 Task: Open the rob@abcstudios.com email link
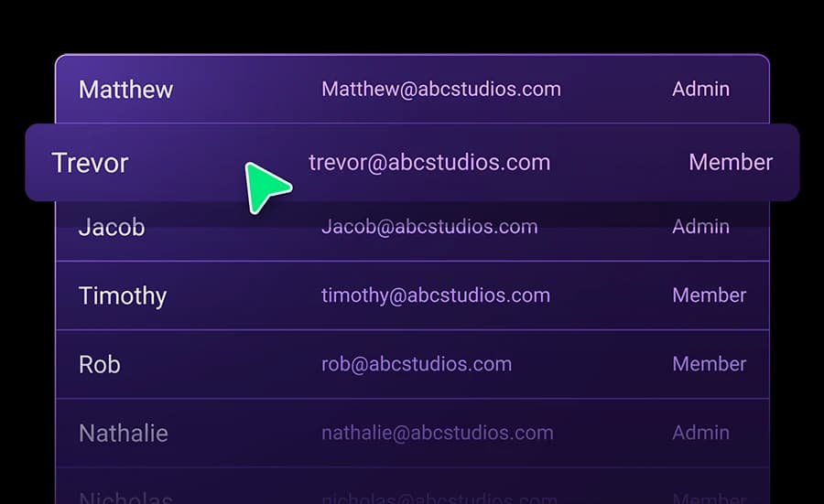[417, 364]
